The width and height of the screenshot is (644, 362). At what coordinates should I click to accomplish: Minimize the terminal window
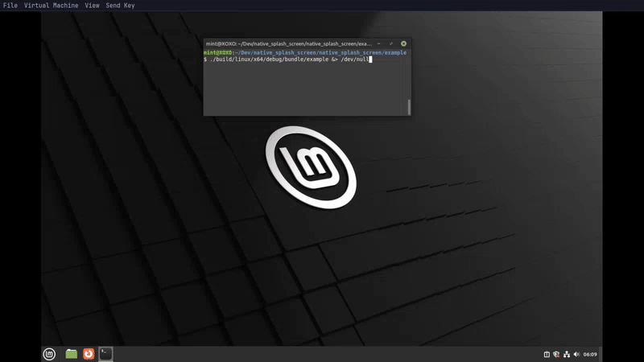click(378, 43)
